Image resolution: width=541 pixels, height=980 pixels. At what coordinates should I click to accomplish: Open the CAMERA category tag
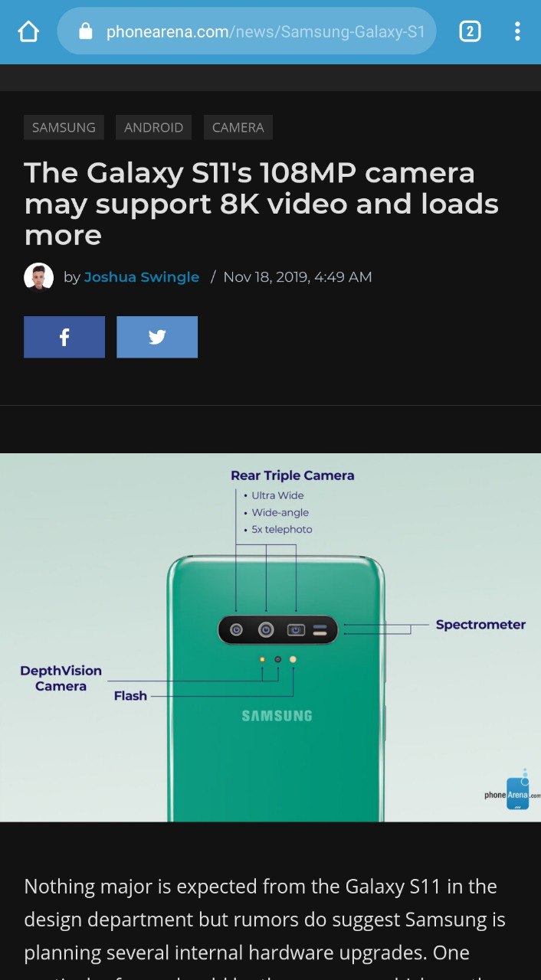(238, 128)
